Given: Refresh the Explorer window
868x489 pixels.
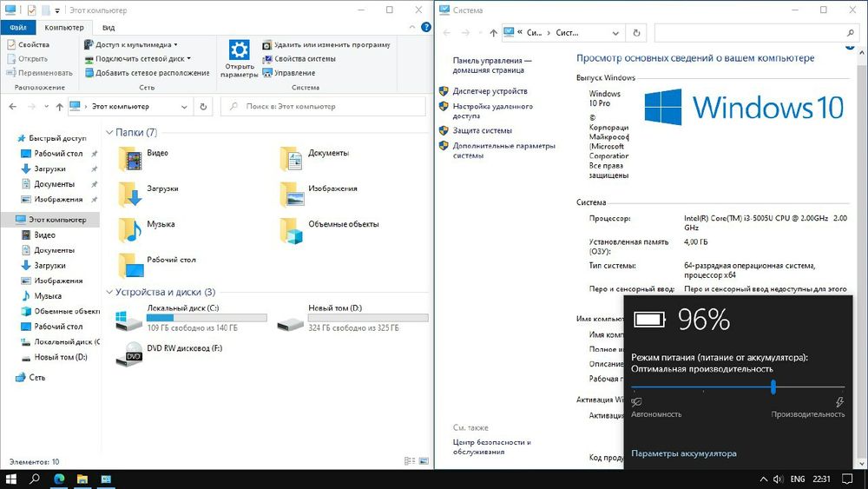Looking at the screenshot, I should 203,106.
